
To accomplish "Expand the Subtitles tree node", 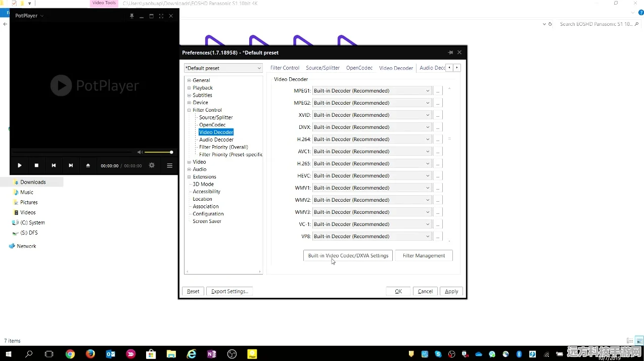I will [x=189, y=95].
